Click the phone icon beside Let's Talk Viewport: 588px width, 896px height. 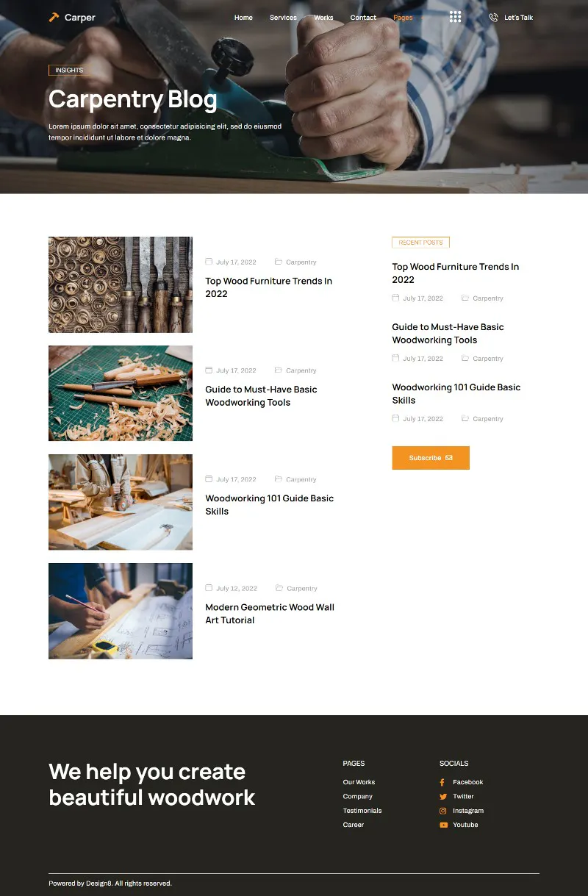[493, 18]
